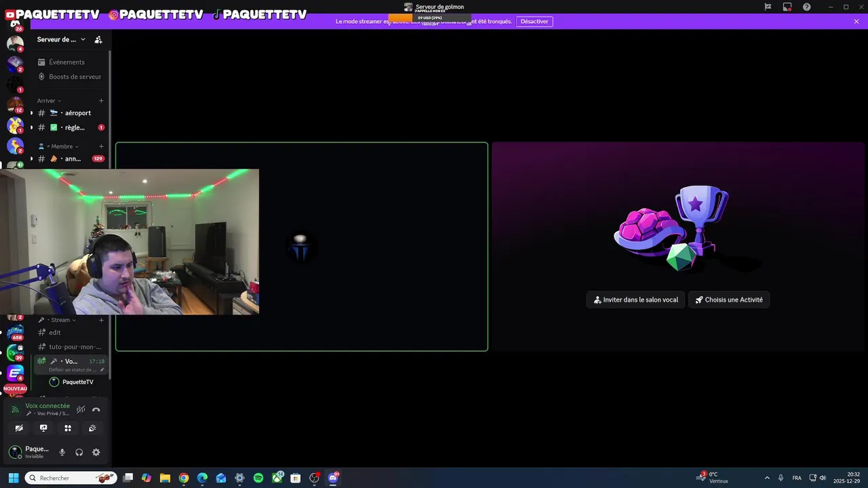
Task: Open the Serveur de... server dropdown menu
Action: 61,39
